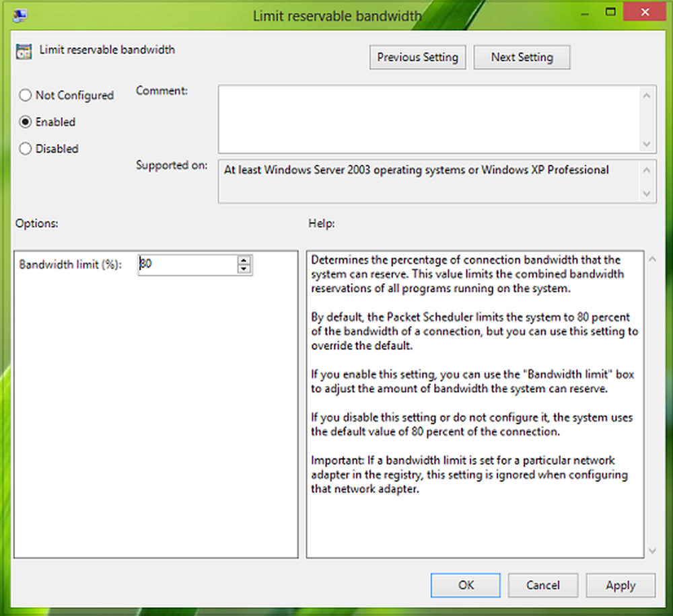Go to the Previous Setting

[x=417, y=58]
